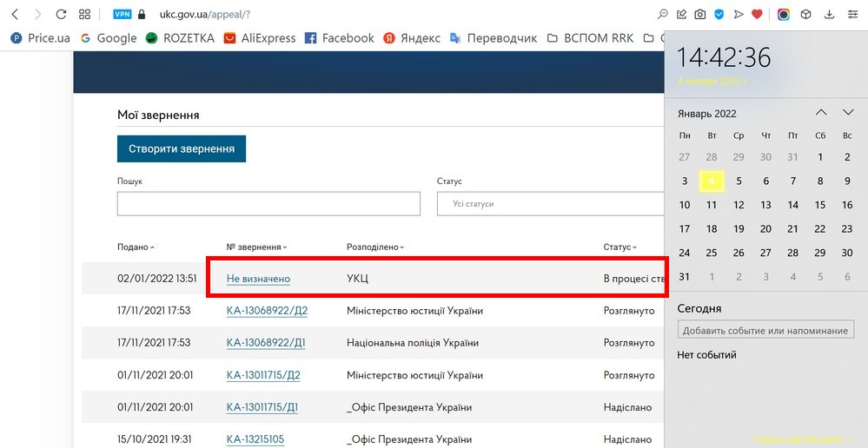Open the AliExpress bookmark
868x448 pixels.
tap(259, 38)
